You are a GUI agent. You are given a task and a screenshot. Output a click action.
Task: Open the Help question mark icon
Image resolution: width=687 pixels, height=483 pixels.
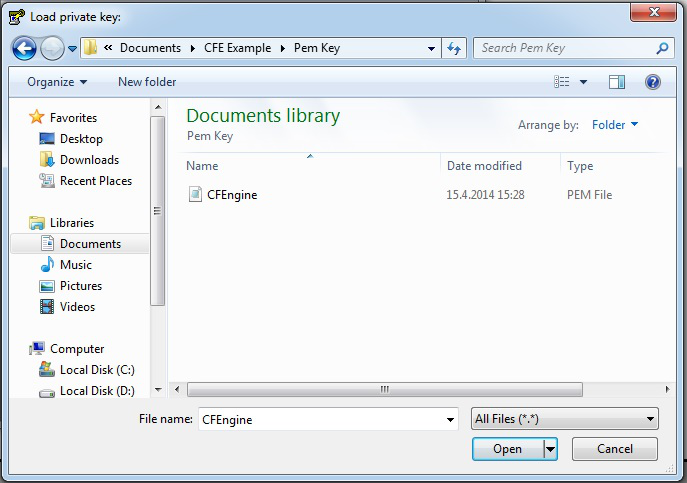click(x=652, y=82)
